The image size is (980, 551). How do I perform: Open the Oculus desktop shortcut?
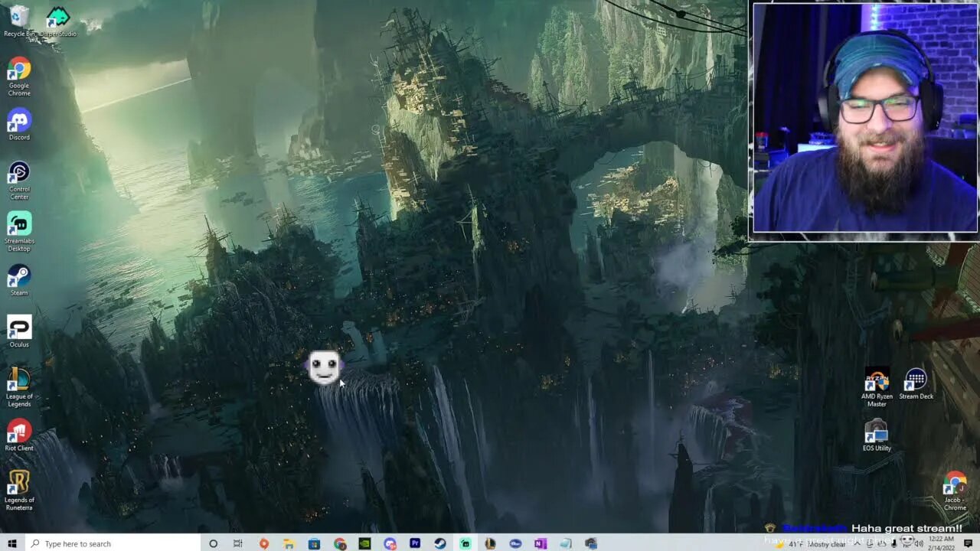pyautogui.click(x=19, y=331)
